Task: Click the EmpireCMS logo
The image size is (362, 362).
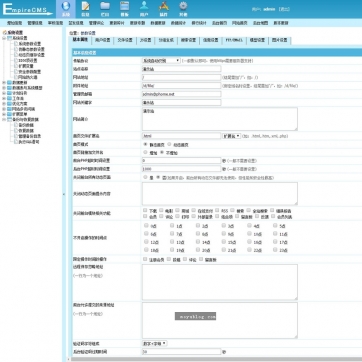Action: (27, 9)
